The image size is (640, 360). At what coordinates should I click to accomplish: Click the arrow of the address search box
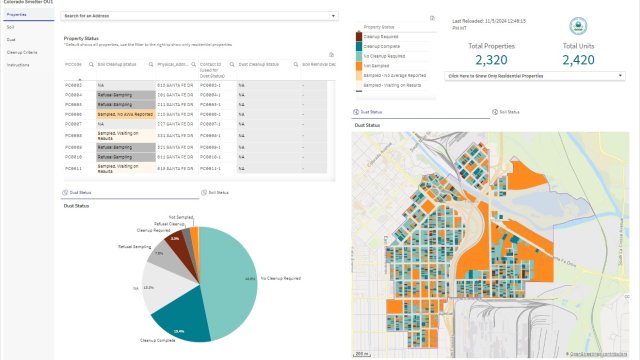click(x=333, y=16)
